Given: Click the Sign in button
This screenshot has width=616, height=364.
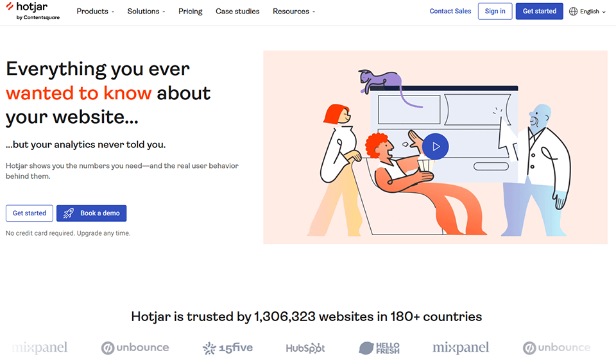Looking at the screenshot, I should pyautogui.click(x=495, y=11).
